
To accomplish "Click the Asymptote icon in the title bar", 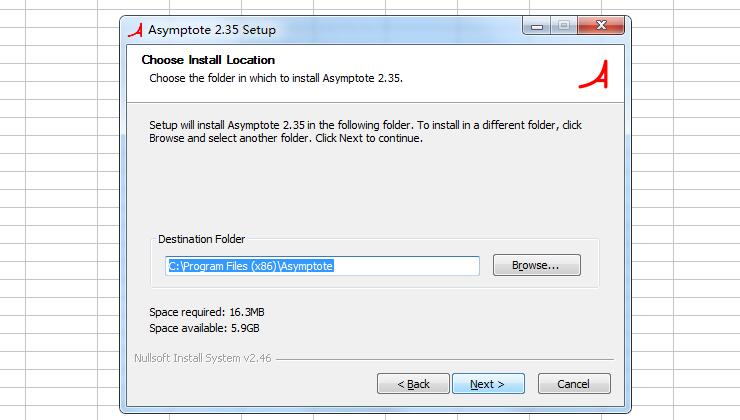I will click(134, 29).
